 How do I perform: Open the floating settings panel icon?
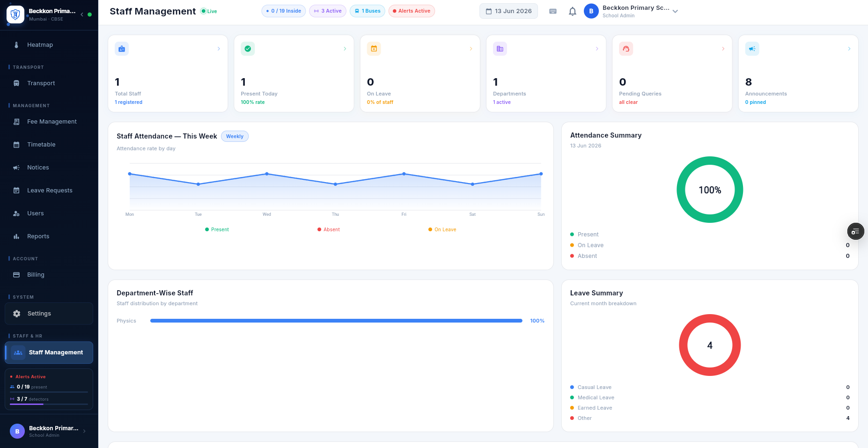coord(855,231)
